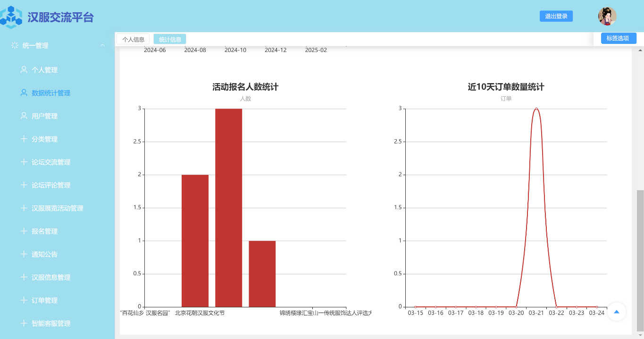Click the 2024-12 axis label
The height and width of the screenshot is (339, 644).
pyautogui.click(x=276, y=50)
